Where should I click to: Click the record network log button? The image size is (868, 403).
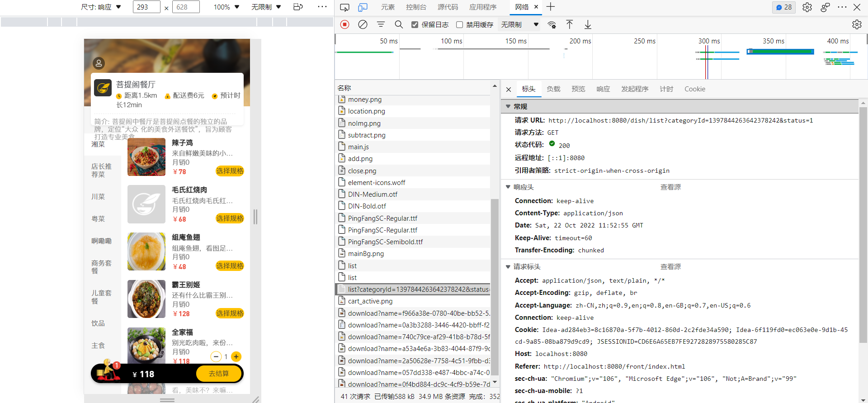pyautogui.click(x=345, y=24)
